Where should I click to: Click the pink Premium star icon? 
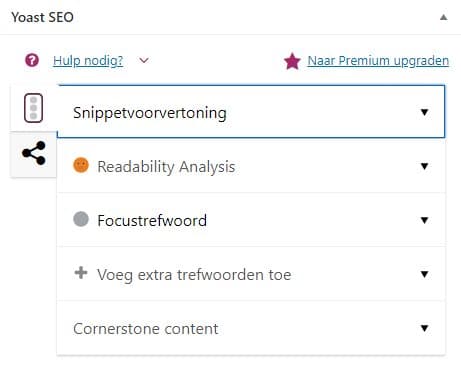click(x=292, y=61)
